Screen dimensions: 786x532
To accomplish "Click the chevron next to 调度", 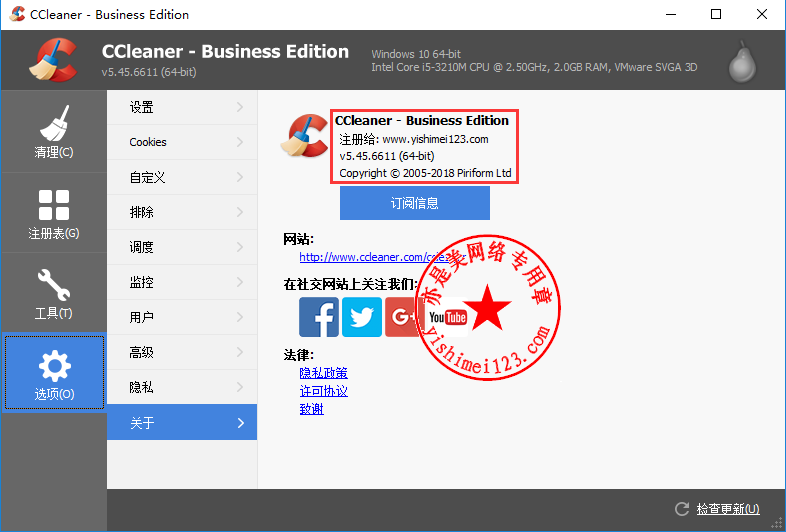I will [x=240, y=247].
